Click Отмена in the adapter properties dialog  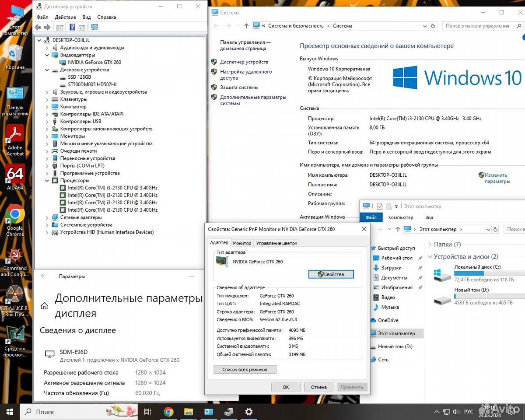point(319,387)
